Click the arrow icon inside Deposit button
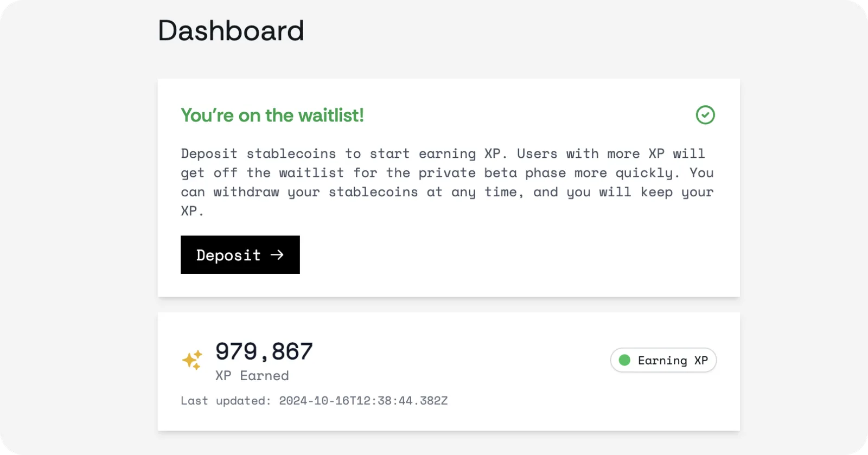This screenshot has height=455, width=868. tap(277, 255)
